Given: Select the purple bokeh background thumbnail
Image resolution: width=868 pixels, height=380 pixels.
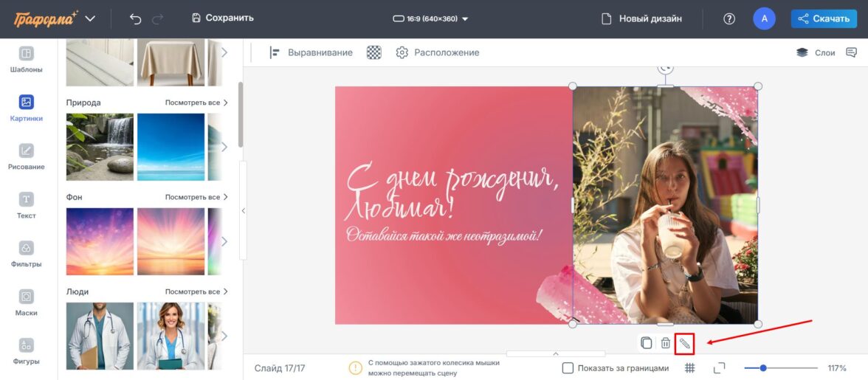Looking at the screenshot, I should [x=100, y=241].
